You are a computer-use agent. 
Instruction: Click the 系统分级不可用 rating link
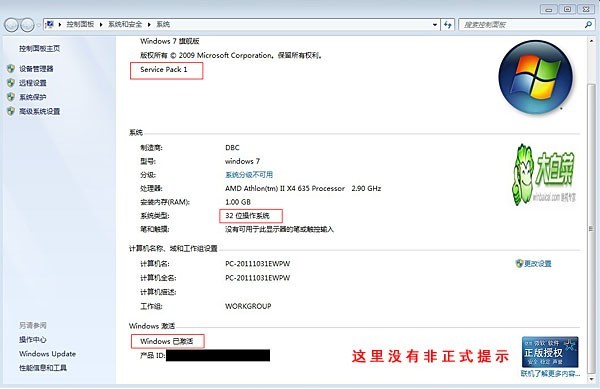(x=249, y=175)
